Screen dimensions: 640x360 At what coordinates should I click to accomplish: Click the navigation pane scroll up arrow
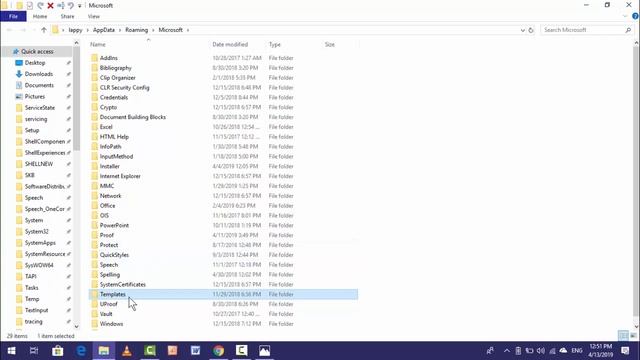[x=76, y=43]
